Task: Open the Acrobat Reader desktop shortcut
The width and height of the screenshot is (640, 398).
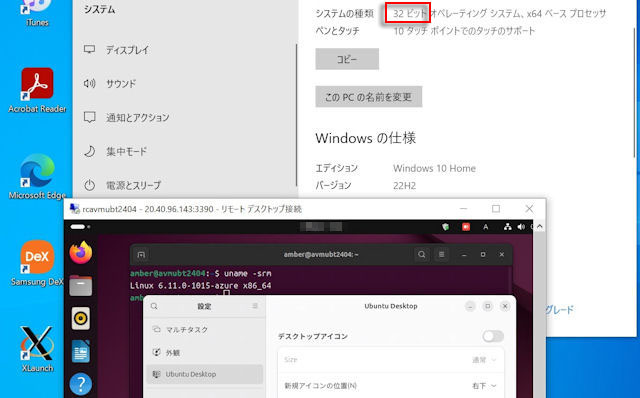Action: (37, 90)
